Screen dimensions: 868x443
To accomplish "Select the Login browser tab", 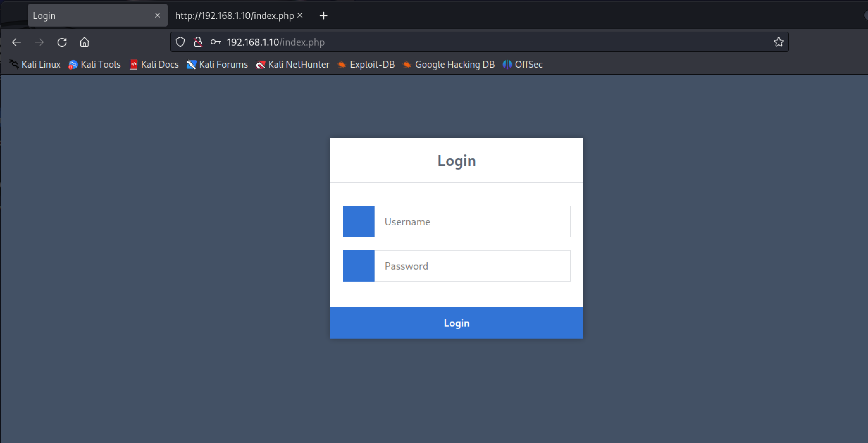I will pyautogui.click(x=88, y=16).
